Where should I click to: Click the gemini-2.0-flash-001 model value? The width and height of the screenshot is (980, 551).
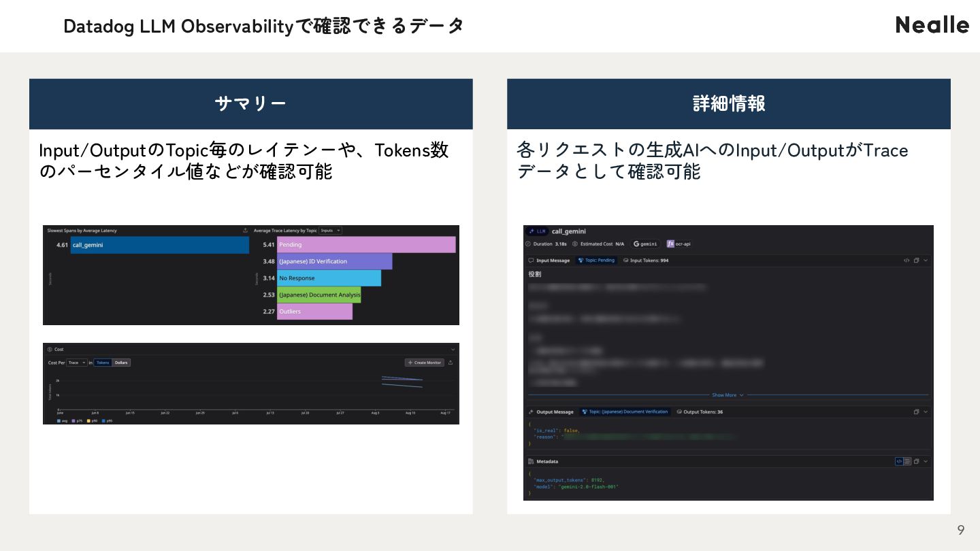(x=589, y=487)
